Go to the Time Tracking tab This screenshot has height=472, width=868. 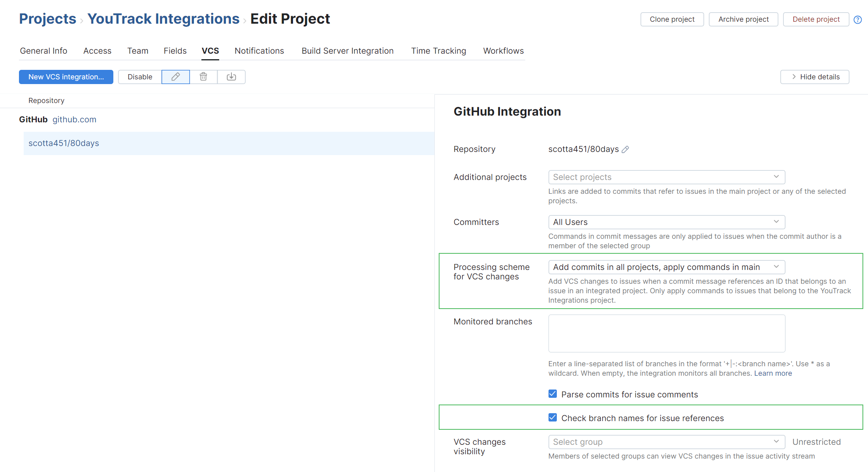[x=438, y=51]
